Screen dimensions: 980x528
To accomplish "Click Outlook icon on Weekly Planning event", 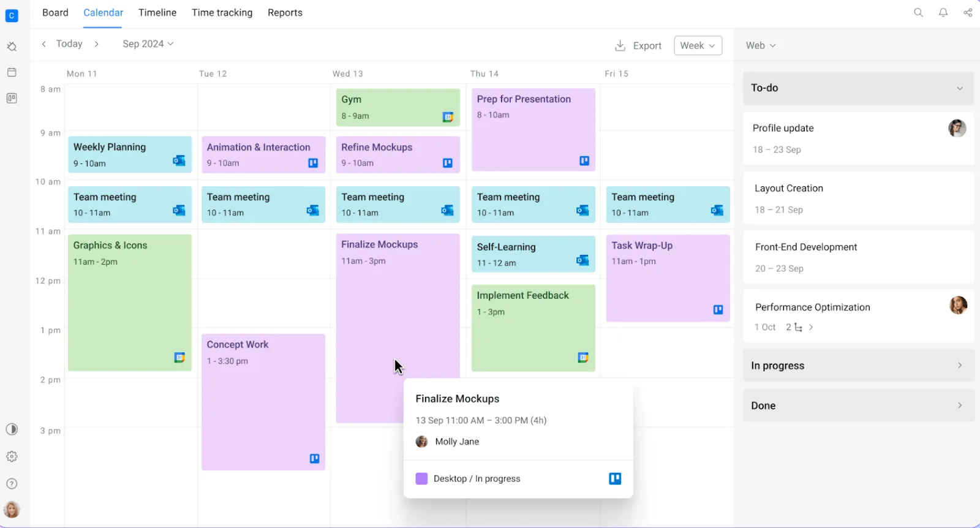I will [x=179, y=161].
